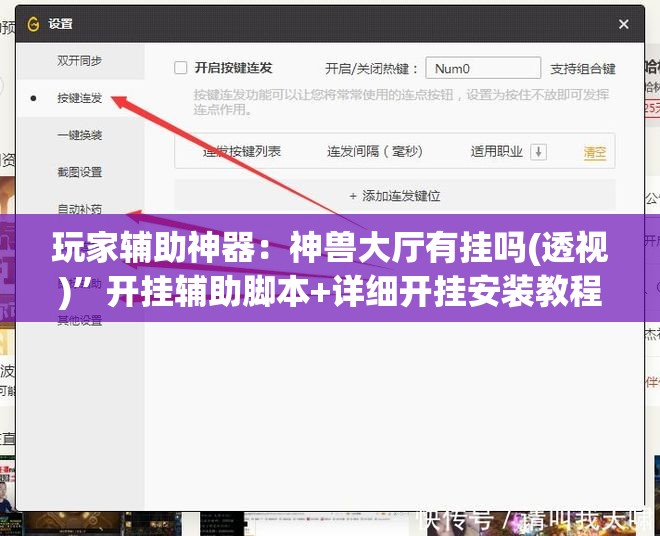Open the 一键换装 settings tab
The height and width of the screenshot is (536, 660).
[80, 135]
